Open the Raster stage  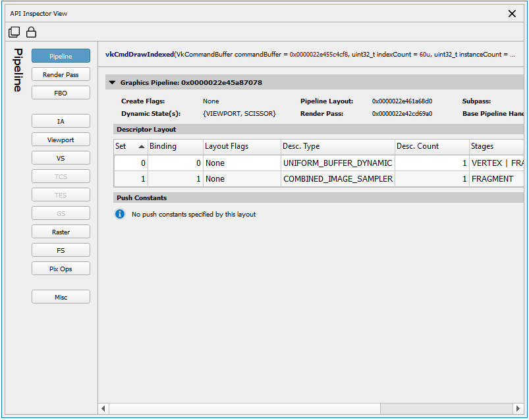[61, 232]
